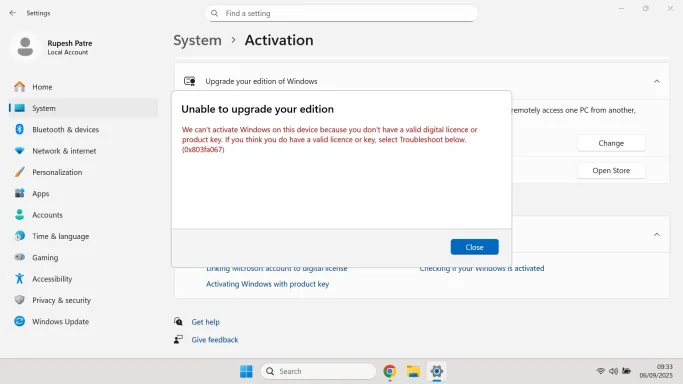Click the battery tray icon

point(626,371)
